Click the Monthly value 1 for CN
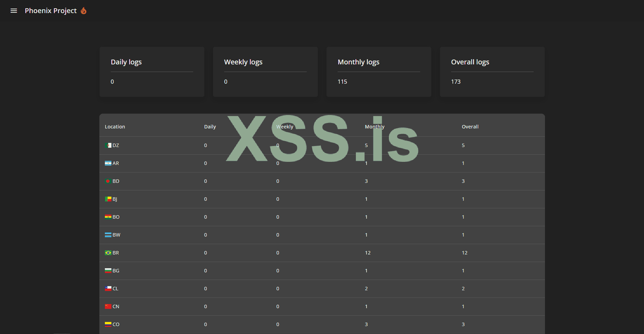Image resolution: width=644 pixels, height=334 pixels. [x=366, y=306]
